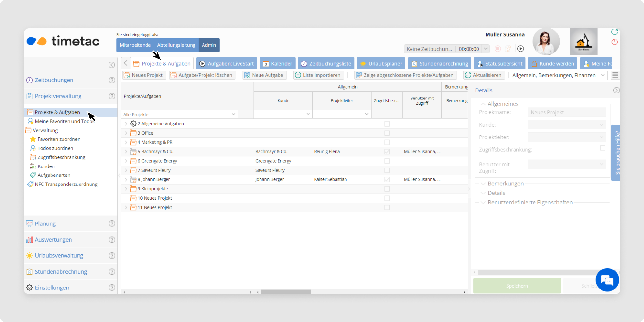Click the start time tracking play icon
Image resolution: width=644 pixels, height=322 pixels.
tap(521, 49)
